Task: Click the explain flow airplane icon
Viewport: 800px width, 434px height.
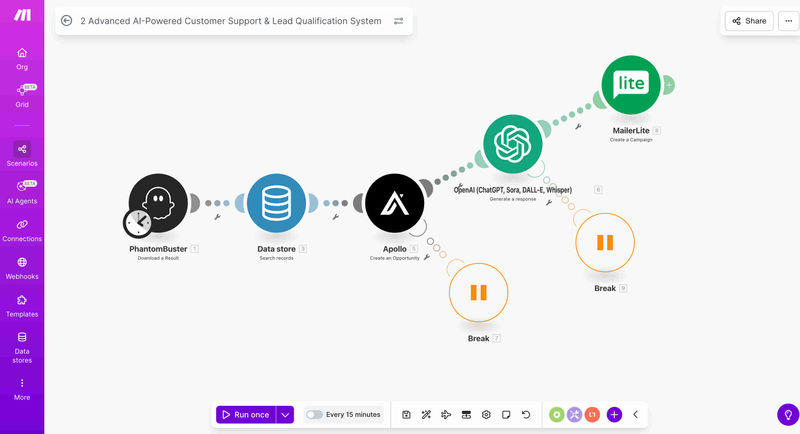Action: coord(446,415)
